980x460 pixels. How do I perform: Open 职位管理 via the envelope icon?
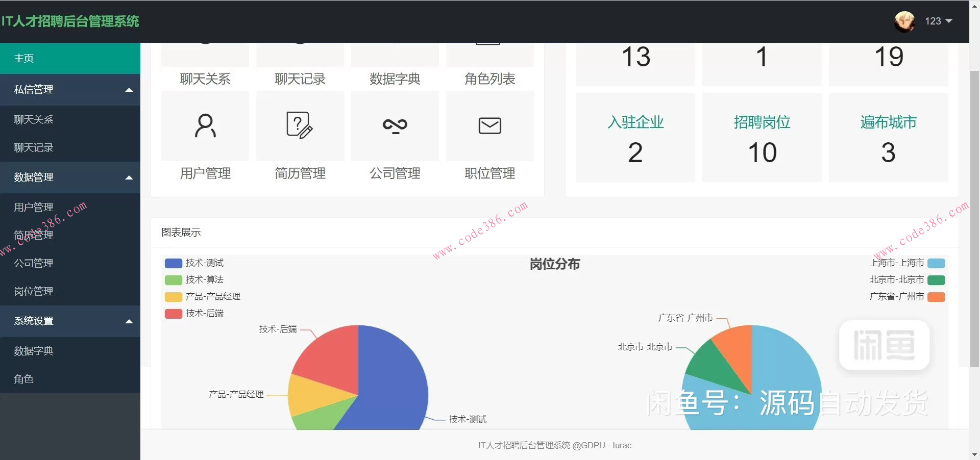pos(489,126)
